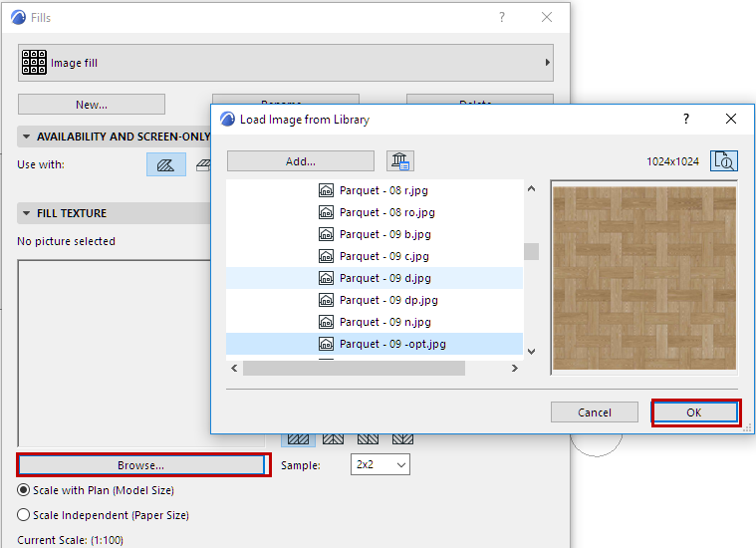Click the fourth hatch pattern icon above Sample
The height and width of the screenshot is (548, 756).
pyautogui.click(x=402, y=439)
